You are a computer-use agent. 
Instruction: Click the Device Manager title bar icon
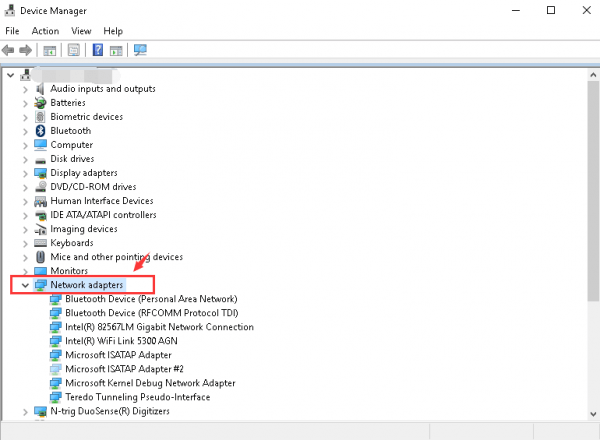[x=10, y=10]
